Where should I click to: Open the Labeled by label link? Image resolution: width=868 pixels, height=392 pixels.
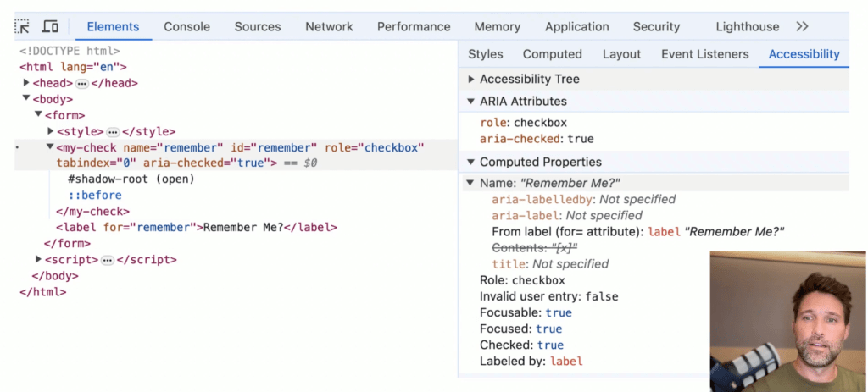[566, 361]
